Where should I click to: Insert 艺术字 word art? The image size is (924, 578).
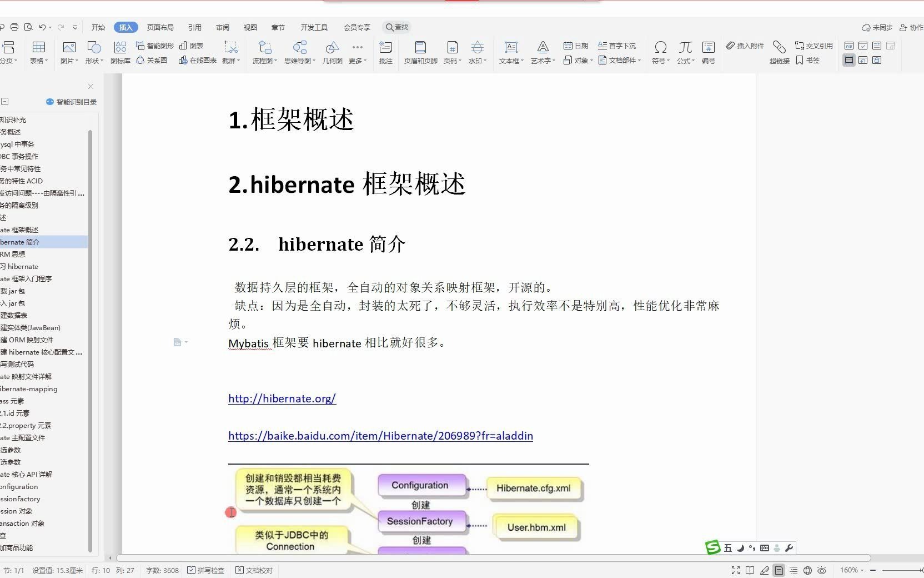point(543,53)
